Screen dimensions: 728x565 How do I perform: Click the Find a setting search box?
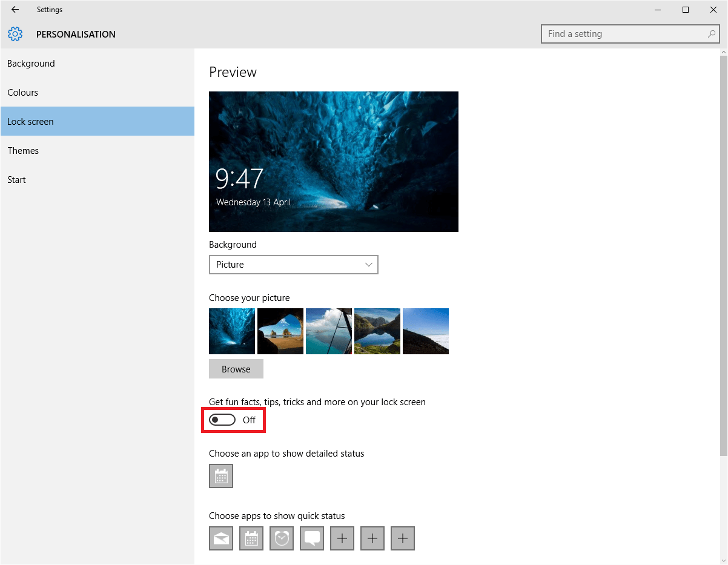[630, 34]
